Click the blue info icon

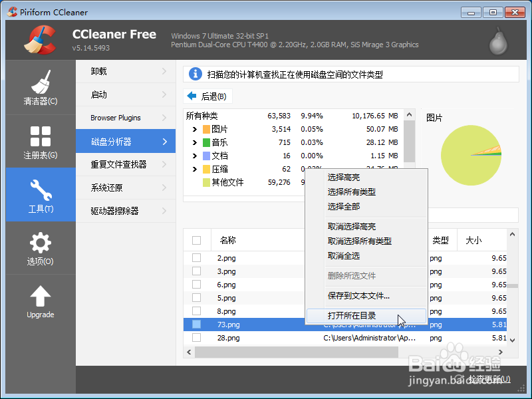pos(195,74)
